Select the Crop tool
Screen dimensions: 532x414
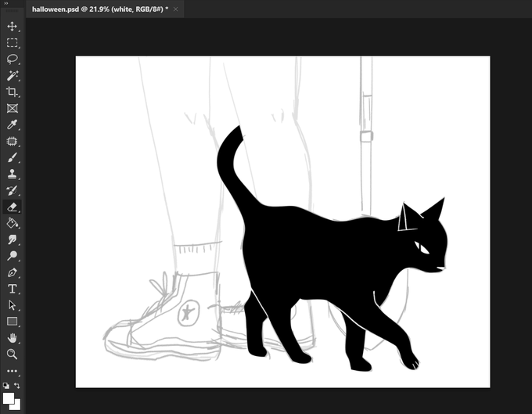[x=13, y=92]
